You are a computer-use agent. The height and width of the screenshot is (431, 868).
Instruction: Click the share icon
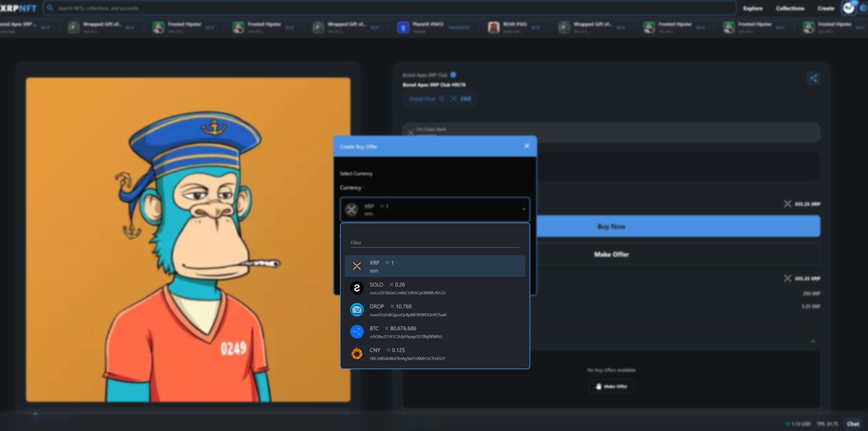813,79
